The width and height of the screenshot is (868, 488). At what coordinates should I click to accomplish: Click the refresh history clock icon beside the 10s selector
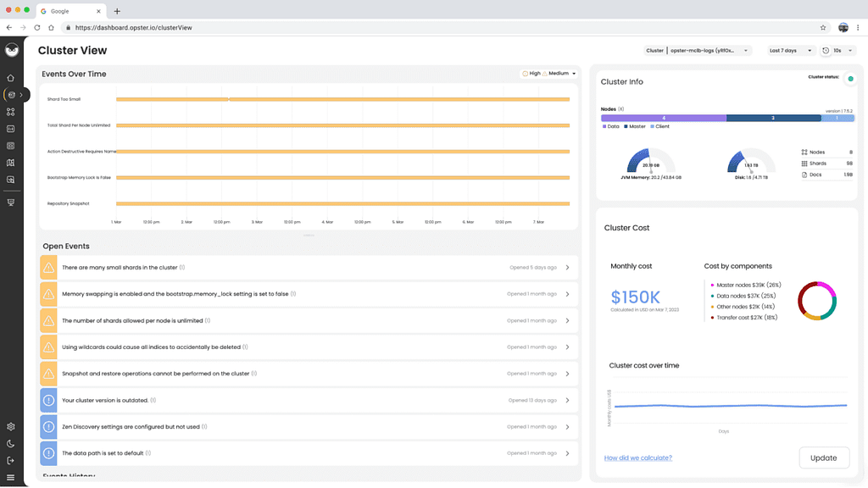tap(823, 50)
